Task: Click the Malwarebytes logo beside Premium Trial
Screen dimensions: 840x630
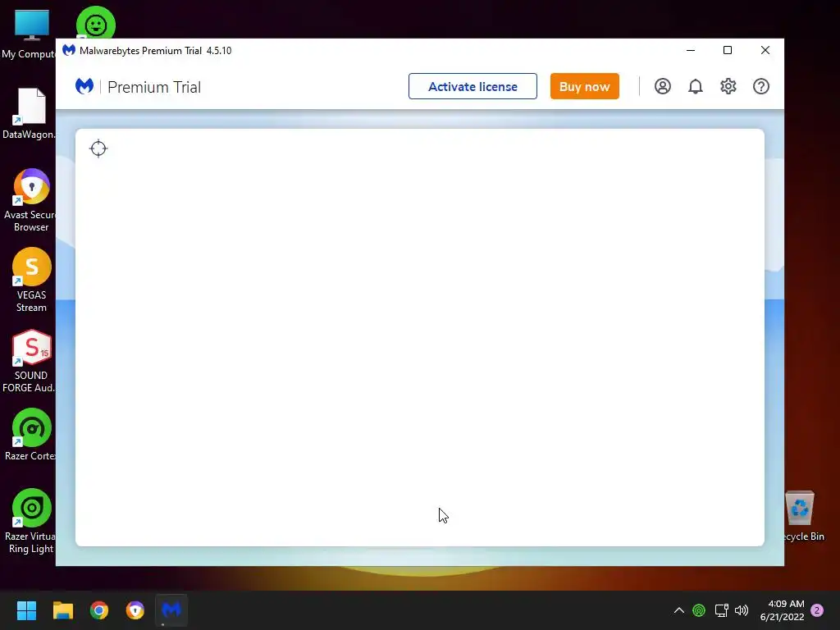Action: click(x=84, y=86)
